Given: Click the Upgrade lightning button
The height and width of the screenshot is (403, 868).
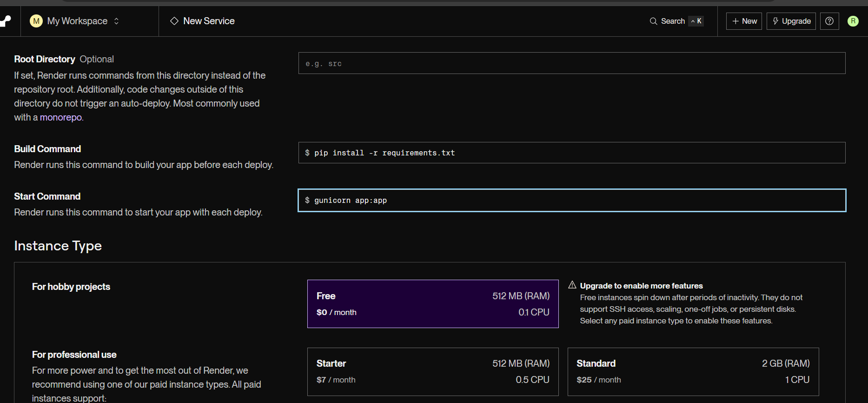Looking at the screenshot, I should click(x=791, y=21).
